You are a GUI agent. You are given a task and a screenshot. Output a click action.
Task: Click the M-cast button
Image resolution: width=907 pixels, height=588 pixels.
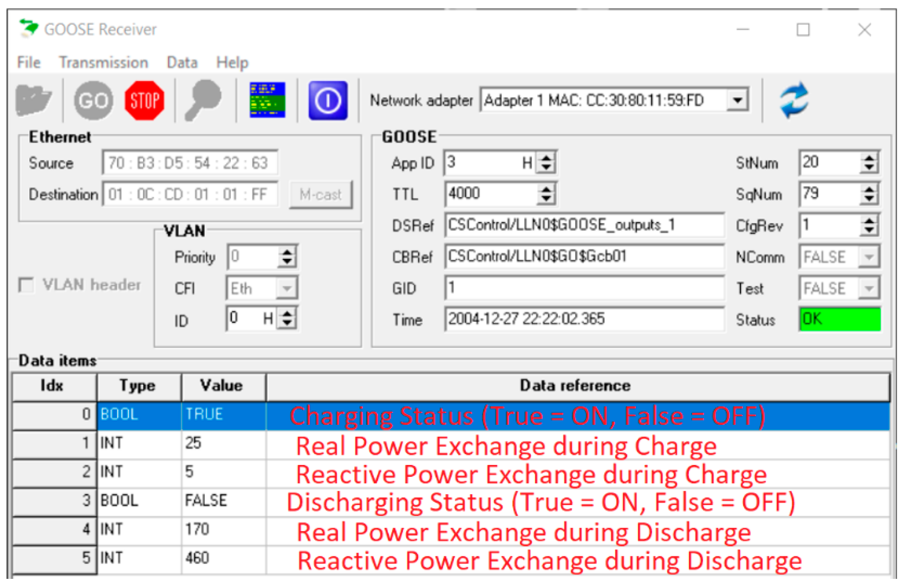pyautogui.click(x=320, y=195)
